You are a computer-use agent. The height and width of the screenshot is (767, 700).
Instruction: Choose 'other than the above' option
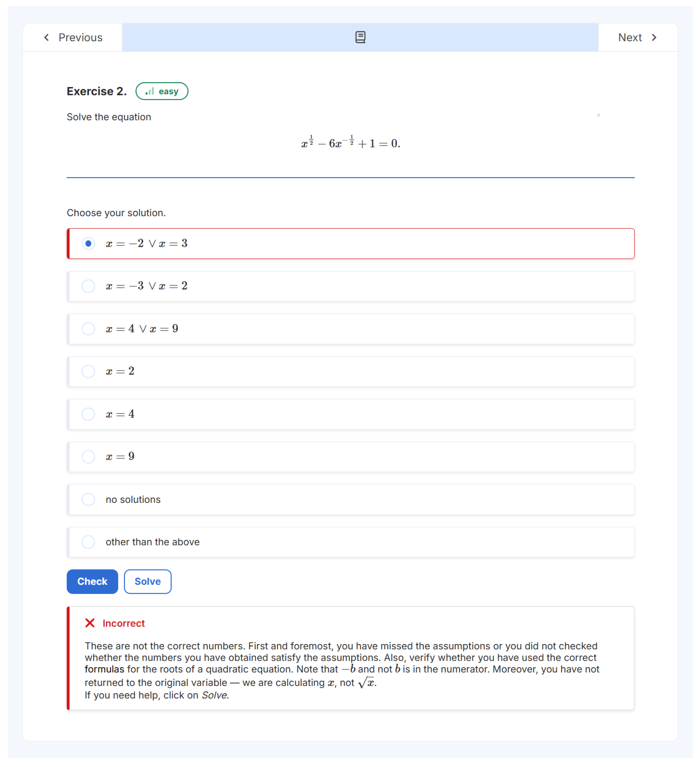(x=88, y=542)
